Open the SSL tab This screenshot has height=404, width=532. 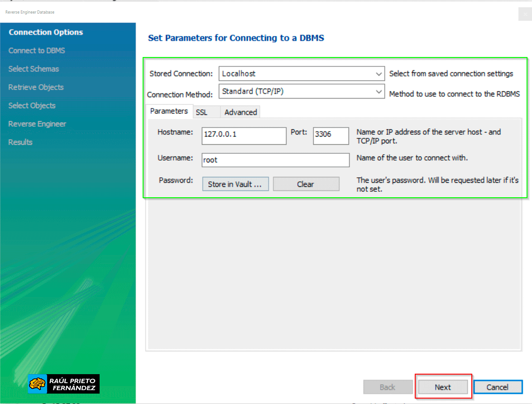[202, 112]
